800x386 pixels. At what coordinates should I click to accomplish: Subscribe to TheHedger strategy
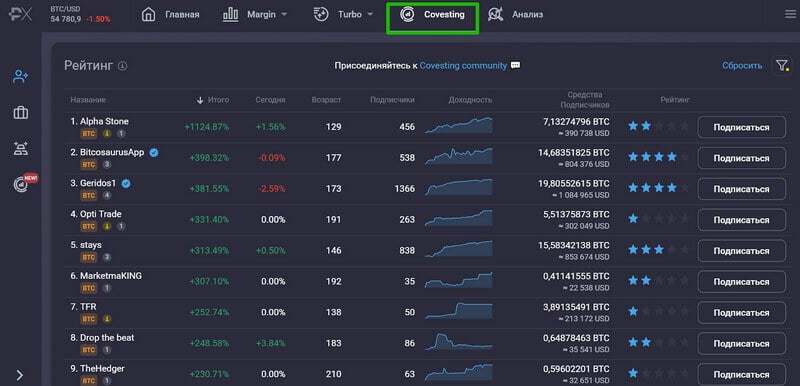tap(741, 374)
